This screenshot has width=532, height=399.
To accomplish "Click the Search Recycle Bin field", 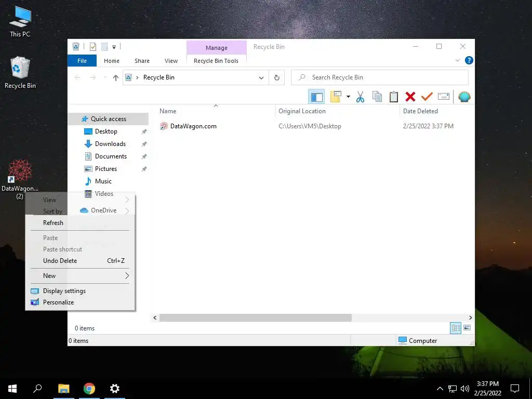I will (380, 77).
